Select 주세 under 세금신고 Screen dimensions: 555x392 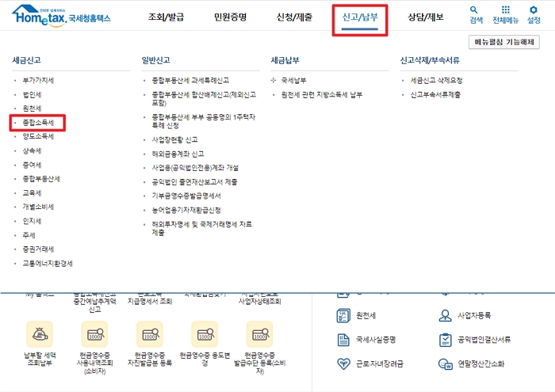click(x=29, y=235)
